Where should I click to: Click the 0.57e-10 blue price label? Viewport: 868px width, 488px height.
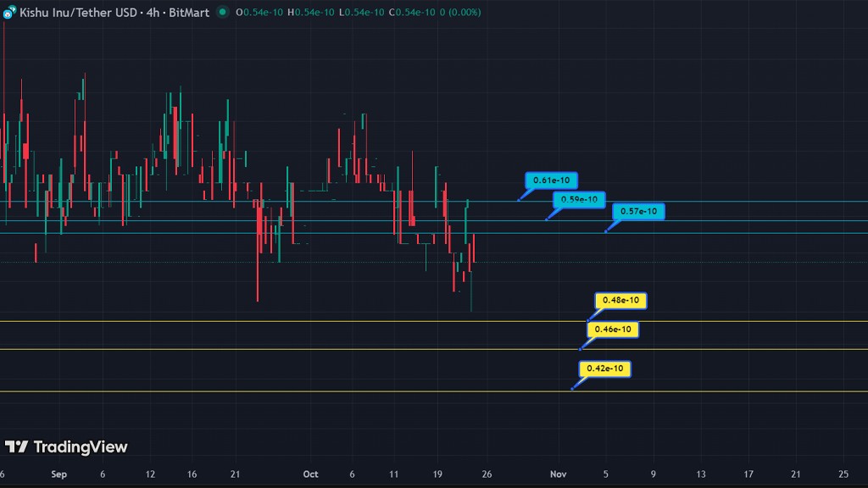[638, 211]
